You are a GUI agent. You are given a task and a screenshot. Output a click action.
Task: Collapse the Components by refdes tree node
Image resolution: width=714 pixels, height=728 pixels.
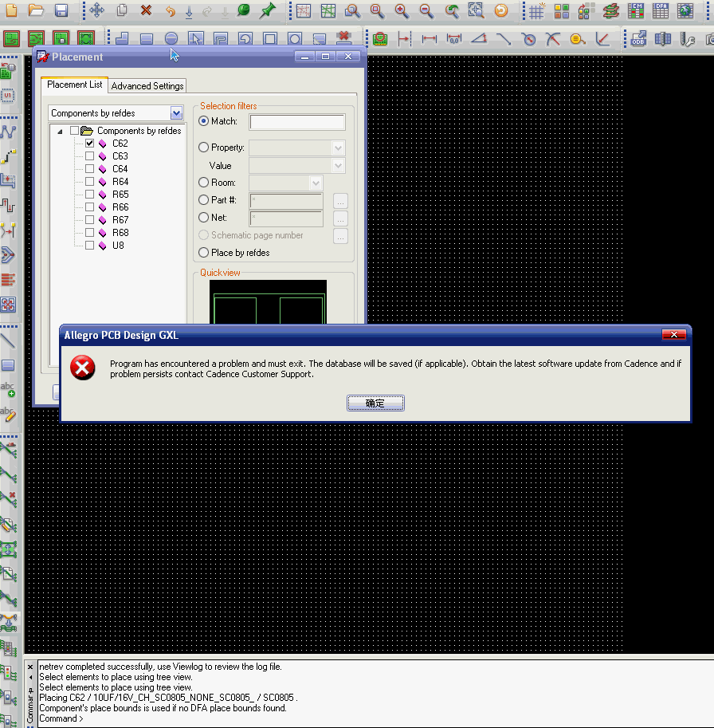tap(60, 132)
